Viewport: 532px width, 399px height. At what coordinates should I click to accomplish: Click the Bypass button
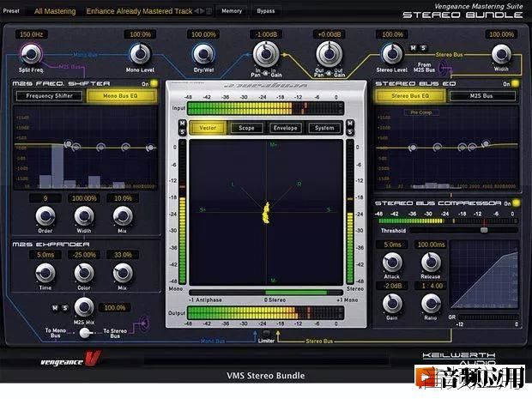point(266,11)
